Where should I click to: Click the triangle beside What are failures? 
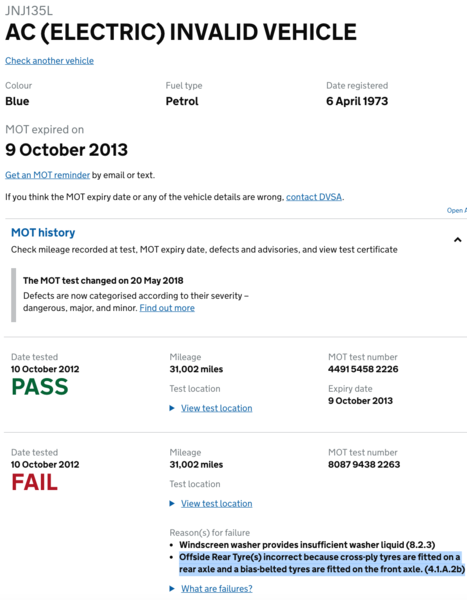point(172,589)
